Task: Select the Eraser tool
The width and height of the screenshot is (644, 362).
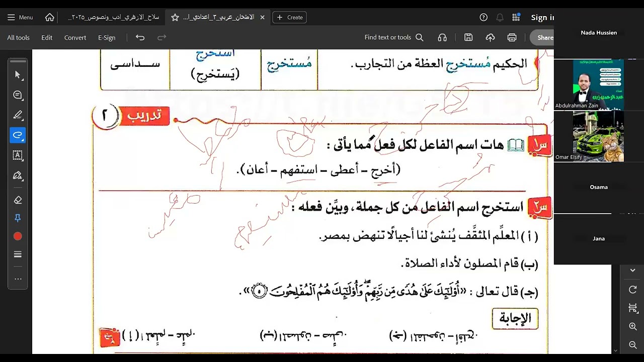Action: coord(18,200)
